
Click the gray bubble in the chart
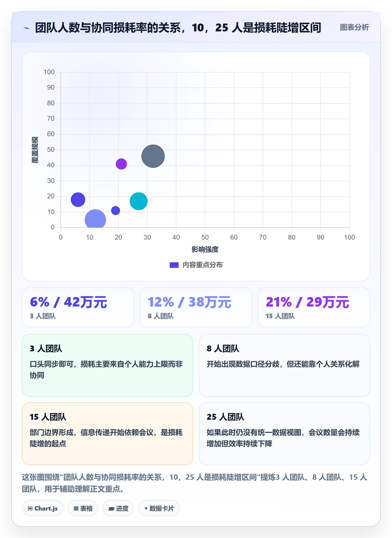click(153, 156)
